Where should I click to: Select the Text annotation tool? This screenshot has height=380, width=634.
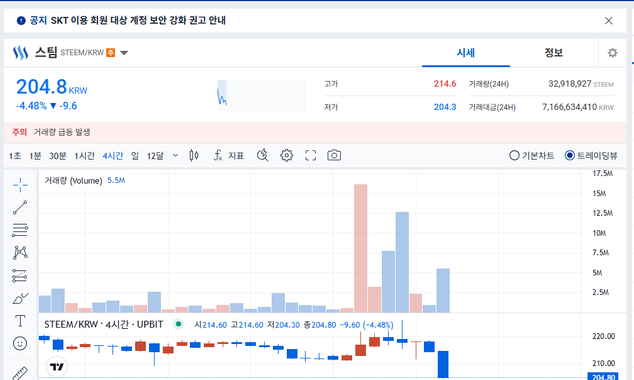pos(20,321)
